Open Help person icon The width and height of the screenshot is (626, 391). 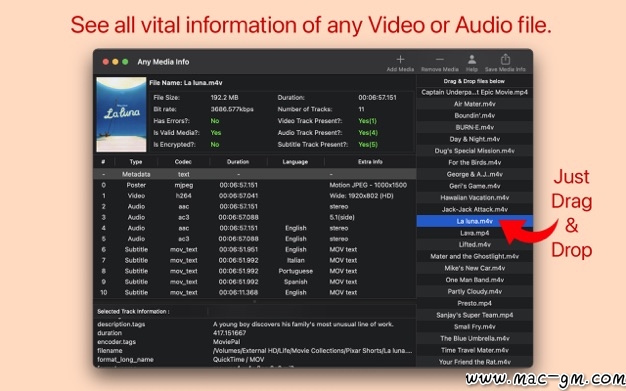tap(471, 60)
